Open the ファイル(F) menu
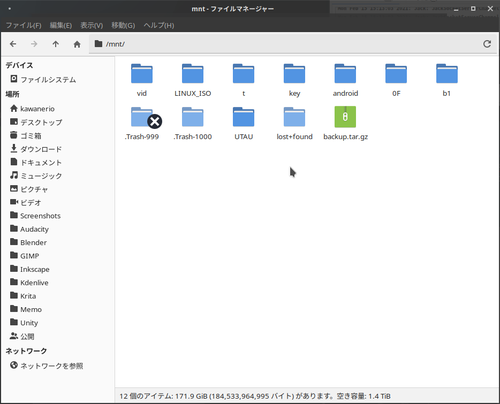Image resolution: width=500 pixels, height=404 pixels. [x=23, y=25]
